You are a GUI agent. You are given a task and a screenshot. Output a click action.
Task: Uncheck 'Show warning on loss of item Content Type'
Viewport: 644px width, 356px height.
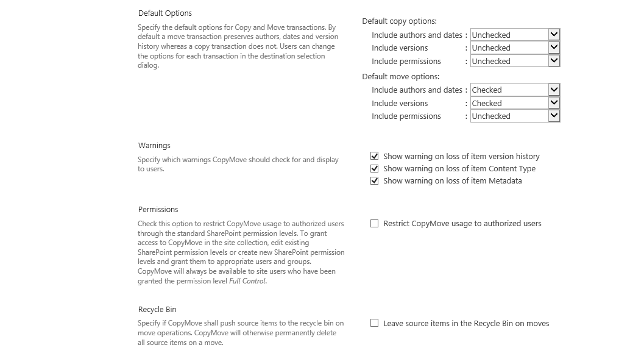(374, 168)
